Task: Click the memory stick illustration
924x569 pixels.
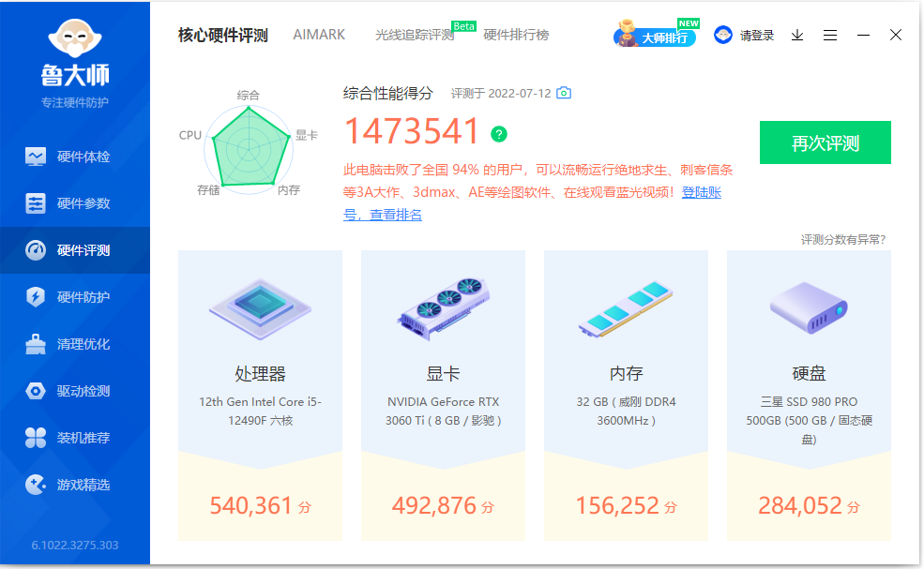Action: point(626,309)
